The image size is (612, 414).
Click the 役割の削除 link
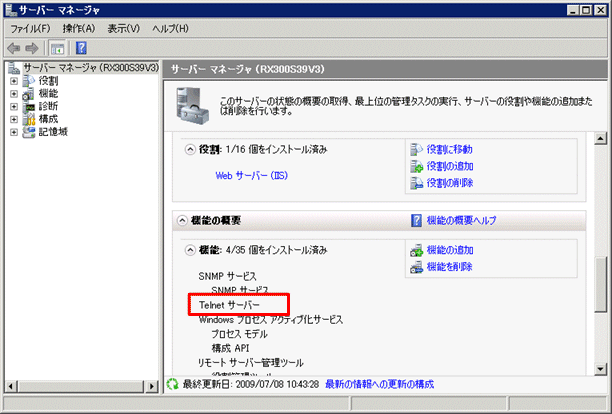pyautogui.click(x=450, y=183)
